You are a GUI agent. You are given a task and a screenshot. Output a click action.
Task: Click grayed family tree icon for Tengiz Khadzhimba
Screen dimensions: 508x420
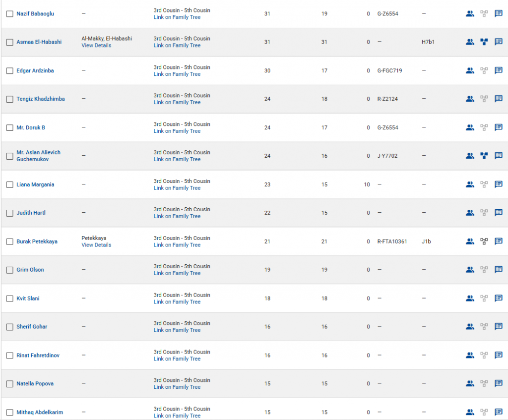pyautogui.click(x=484, y=99)
